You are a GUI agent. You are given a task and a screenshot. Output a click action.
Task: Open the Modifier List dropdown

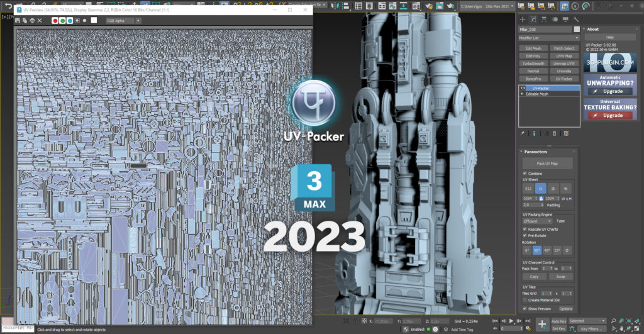tap(549, 38)
